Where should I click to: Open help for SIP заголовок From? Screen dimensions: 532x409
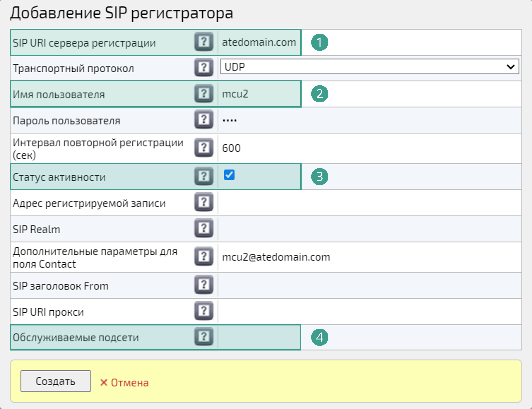(x=204, y=285)
